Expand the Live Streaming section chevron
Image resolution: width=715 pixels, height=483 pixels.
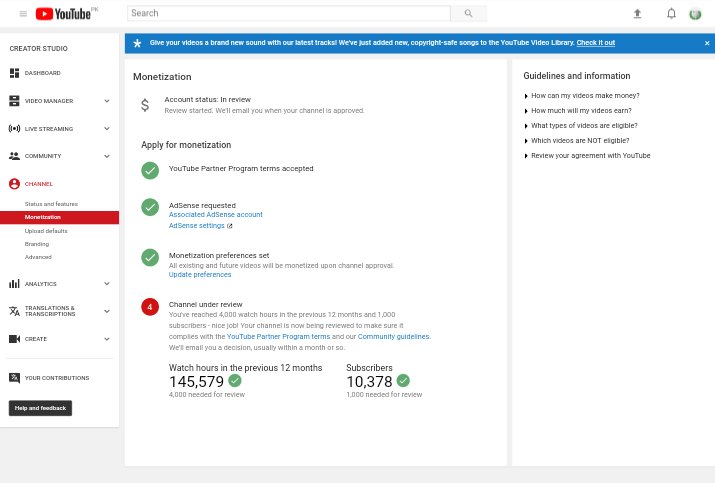point(107,129)
